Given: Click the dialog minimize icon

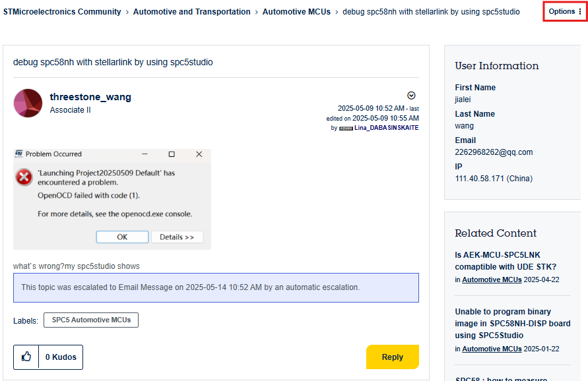Looking at the screenshot, I should pyautogui.click(x=145, y=154).
